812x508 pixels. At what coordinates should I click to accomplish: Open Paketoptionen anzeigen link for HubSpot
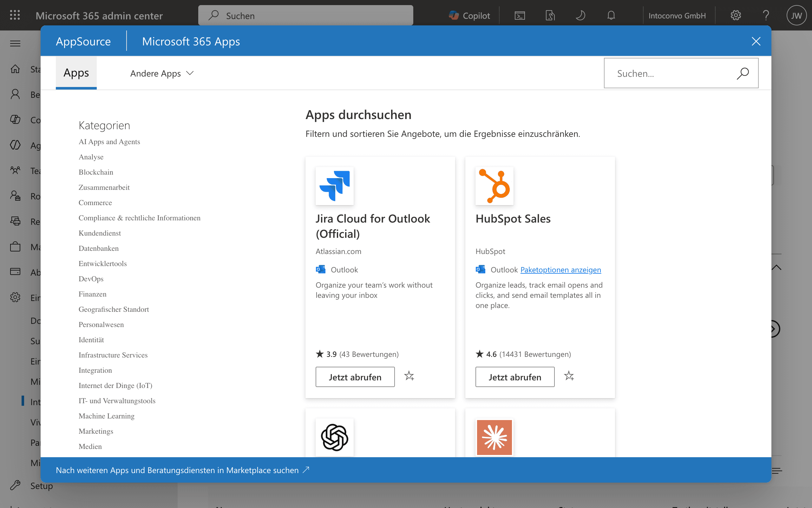(560, 270)
